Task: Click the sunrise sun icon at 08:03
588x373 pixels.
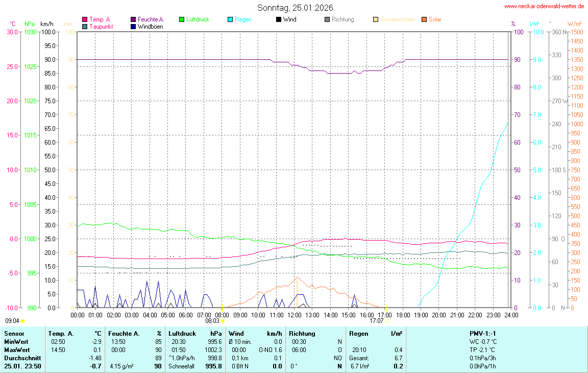Action: [x=223, y=321]
